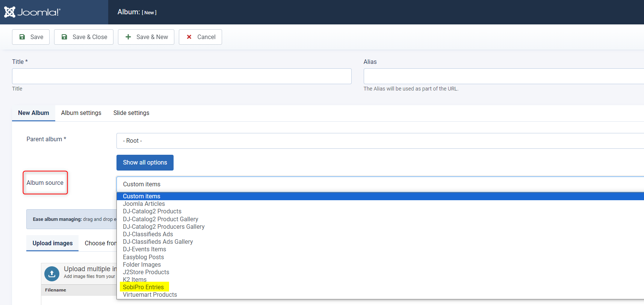Click the Album source label

45,183
